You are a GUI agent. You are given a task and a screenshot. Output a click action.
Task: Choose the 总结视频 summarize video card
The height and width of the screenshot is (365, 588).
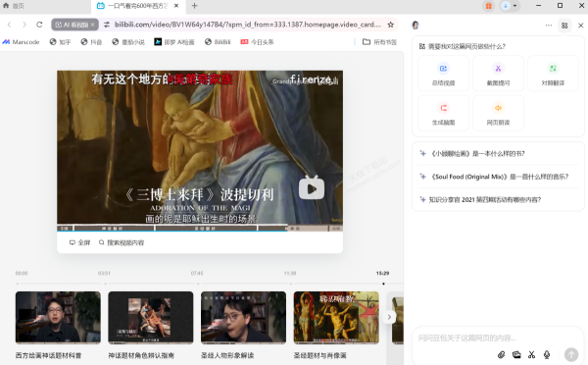click(x=443, y=74)
